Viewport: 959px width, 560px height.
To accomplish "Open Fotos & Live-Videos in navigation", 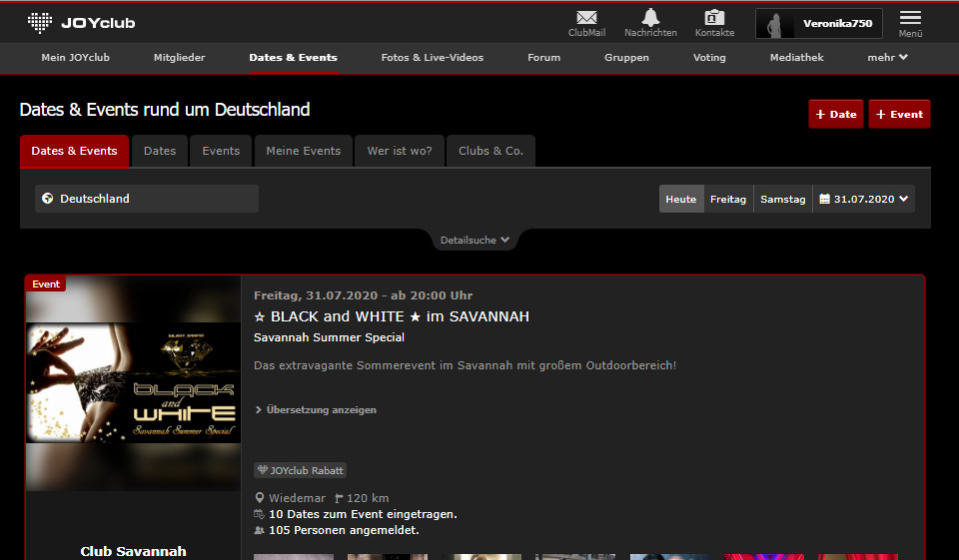I will (x=432, y=58).
